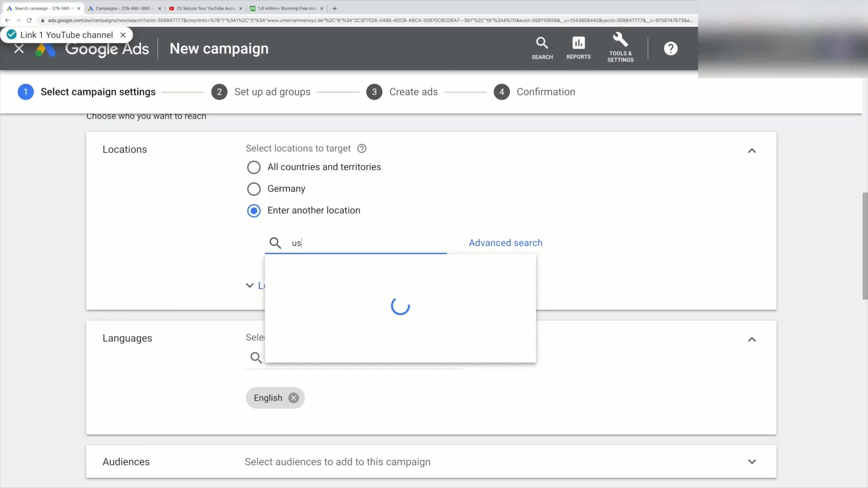Click the Google Ads home icon
This screenshot has height=488, width=868.
(x=45, y=48)
